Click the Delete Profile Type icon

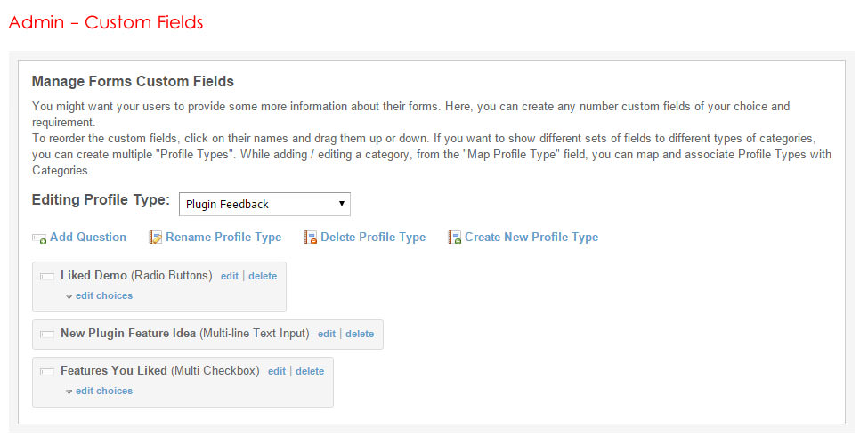click(311, 238)
